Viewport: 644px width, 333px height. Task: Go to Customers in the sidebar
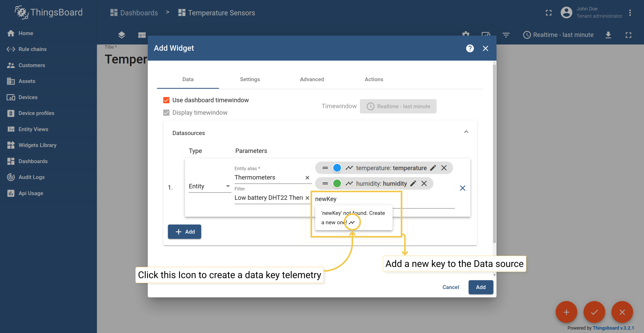(x=48, y=65)
